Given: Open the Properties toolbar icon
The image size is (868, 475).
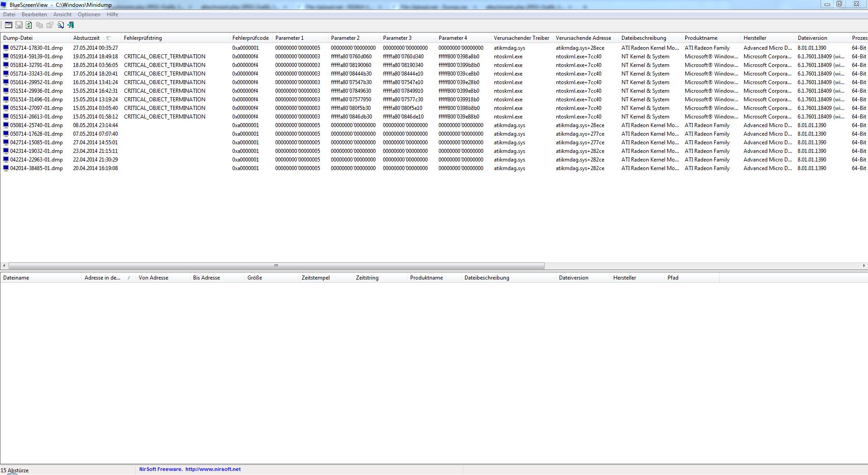Looking at the screenshot, I should (50, 25).
